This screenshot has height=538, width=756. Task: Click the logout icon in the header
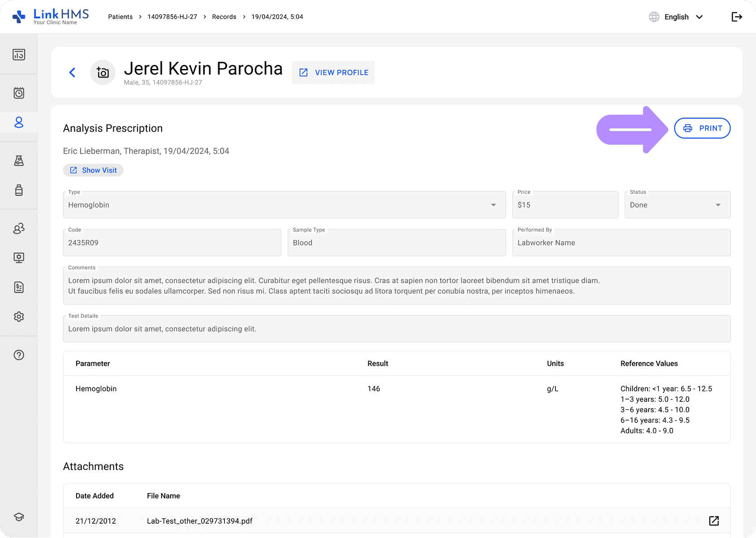737,17
